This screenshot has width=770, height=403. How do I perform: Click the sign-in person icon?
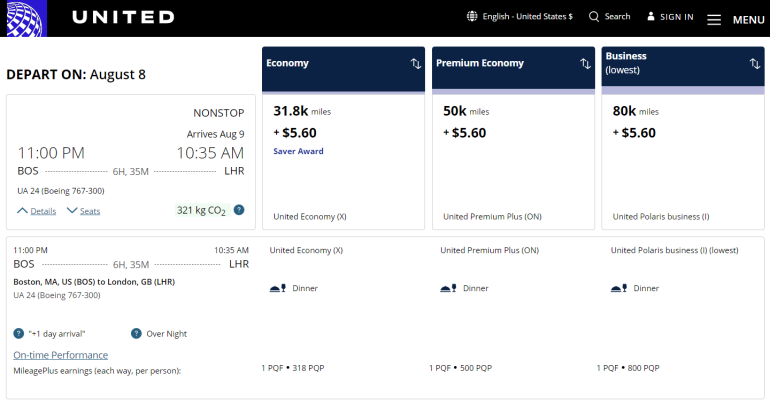(651, 17)
